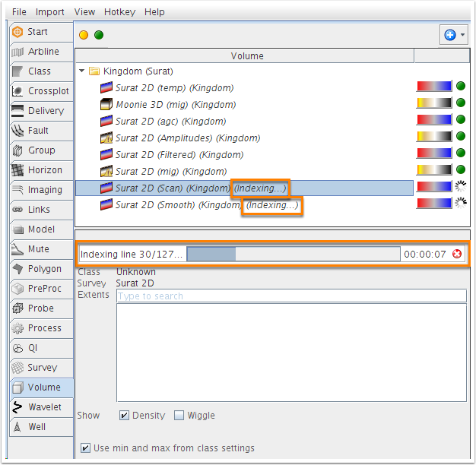The image size is (476, 465).
Task: Open colorbar for Surat 2D (Scan)
Action: [x=434, y=187]
